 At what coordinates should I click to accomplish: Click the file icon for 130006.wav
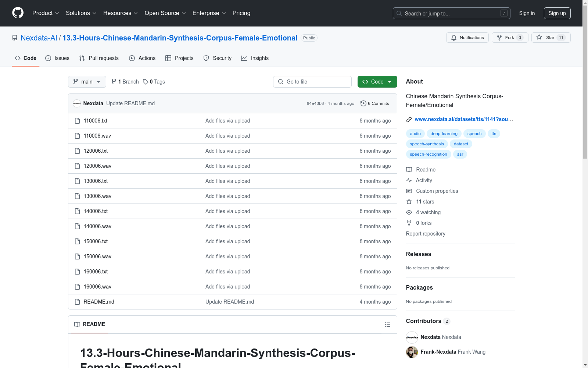pyautogui.click(x=77, y=196)
